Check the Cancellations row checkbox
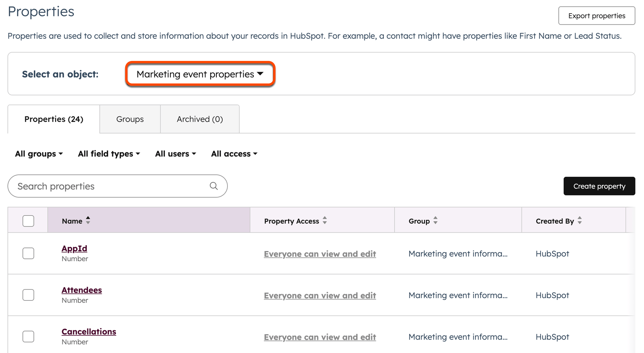644x353 pixels. coord(28,336)
